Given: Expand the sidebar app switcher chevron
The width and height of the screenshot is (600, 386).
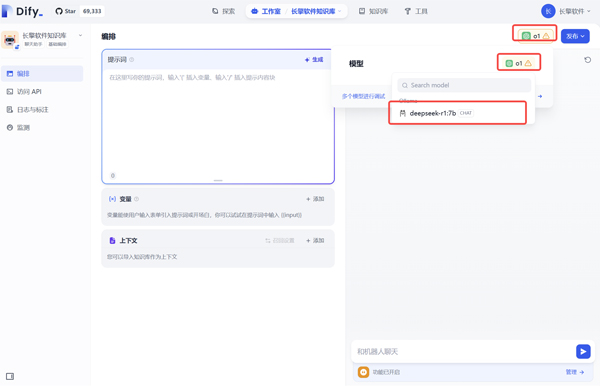Looking at the screenshot, I should point(80,36).
